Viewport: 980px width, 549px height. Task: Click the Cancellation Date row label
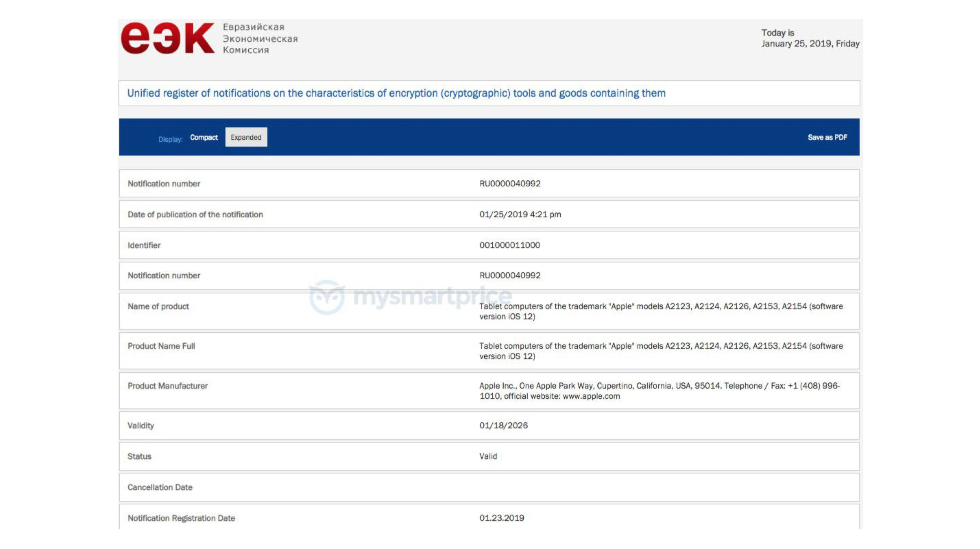point(160,487)
